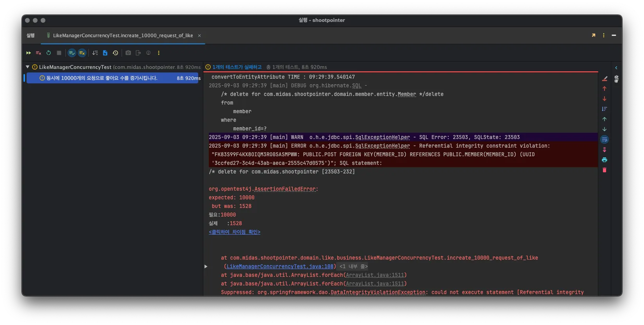Click the yellow arrow tool window view icon
644x325 pixels.
click(594, 35)
